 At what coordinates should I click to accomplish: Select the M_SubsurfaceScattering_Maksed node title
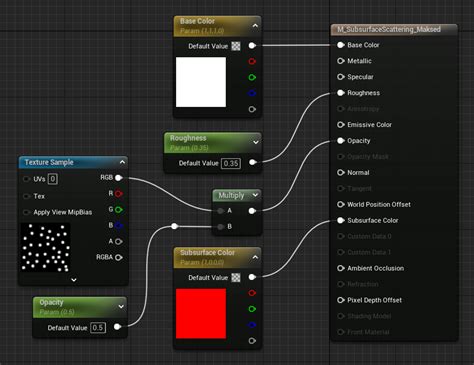389,30
